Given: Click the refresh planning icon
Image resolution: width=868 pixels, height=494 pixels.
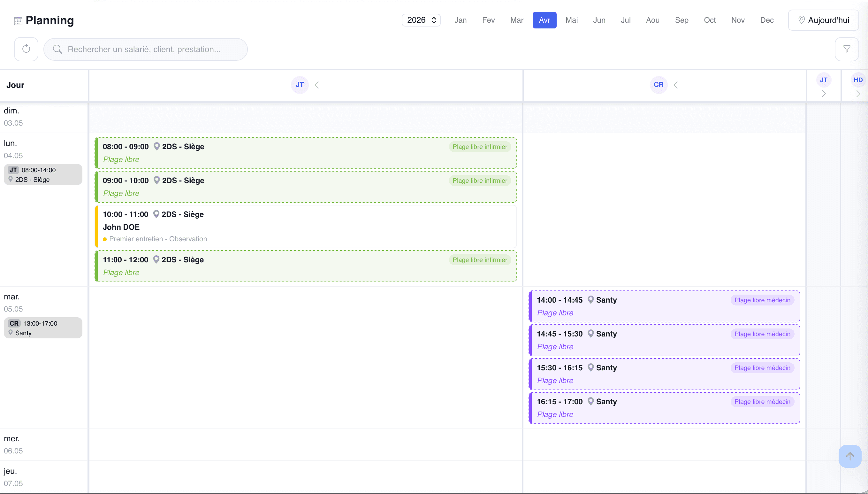Looking at the screenshot, I should tap(26, 49).
